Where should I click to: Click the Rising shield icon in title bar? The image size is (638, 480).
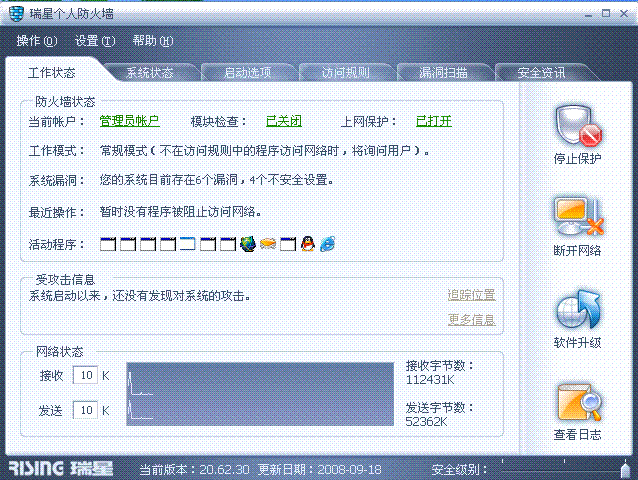pyautogui.click(x=16, y=14)
